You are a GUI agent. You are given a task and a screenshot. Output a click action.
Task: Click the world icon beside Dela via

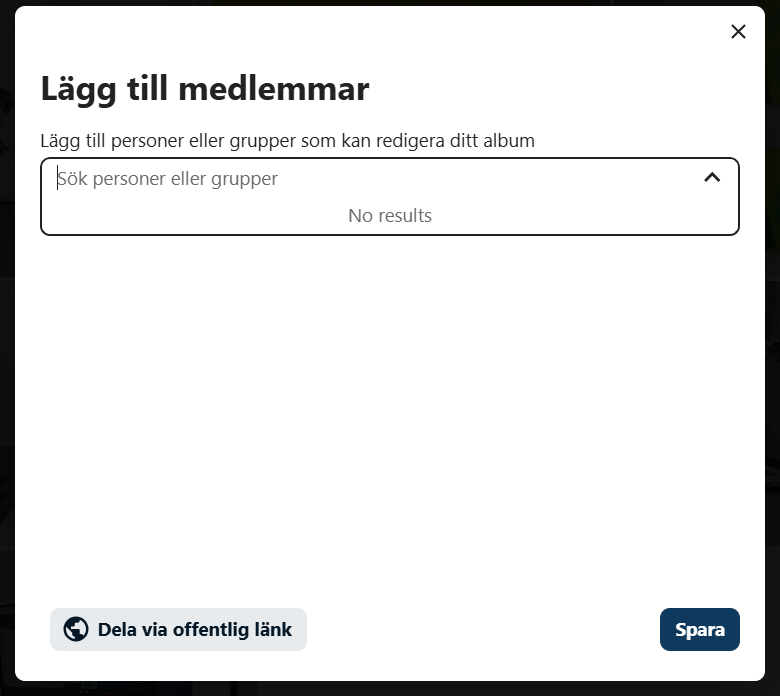click(76, 629)
